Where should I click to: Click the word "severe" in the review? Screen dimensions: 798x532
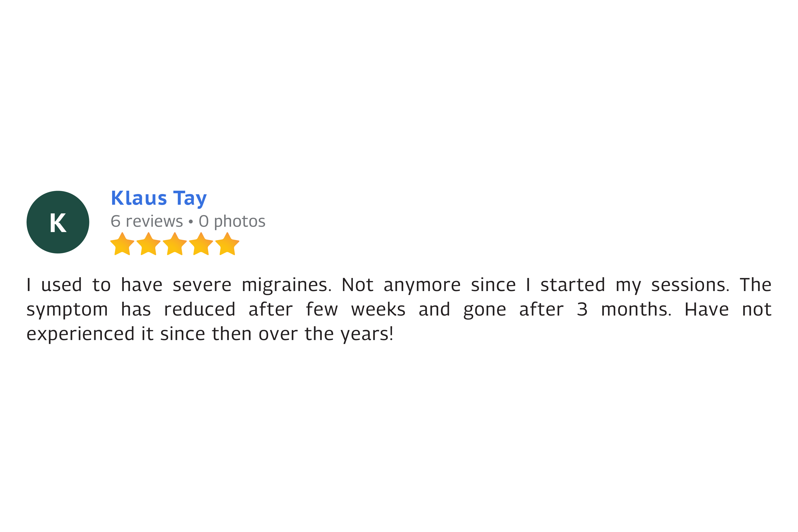[202, 285]
